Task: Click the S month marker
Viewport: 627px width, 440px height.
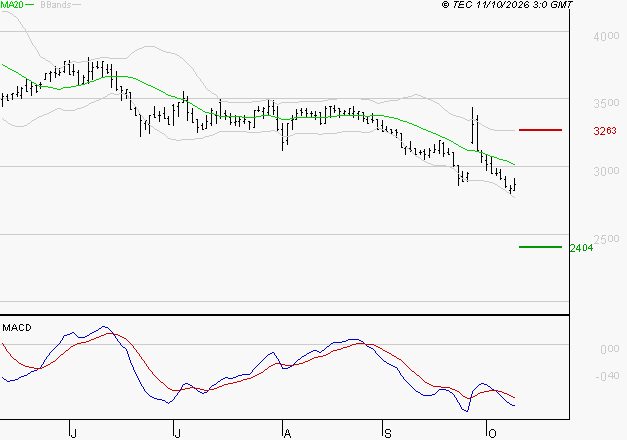Action: 387,433
